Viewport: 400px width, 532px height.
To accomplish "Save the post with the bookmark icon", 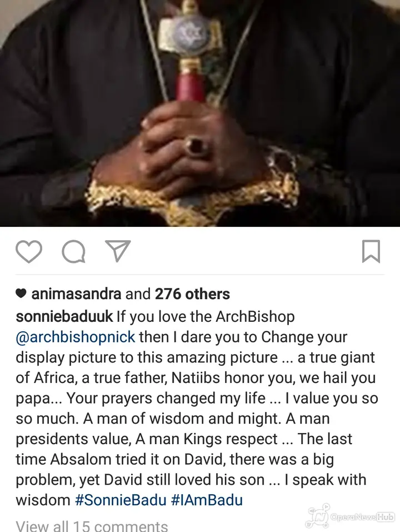I will (371, 251).
